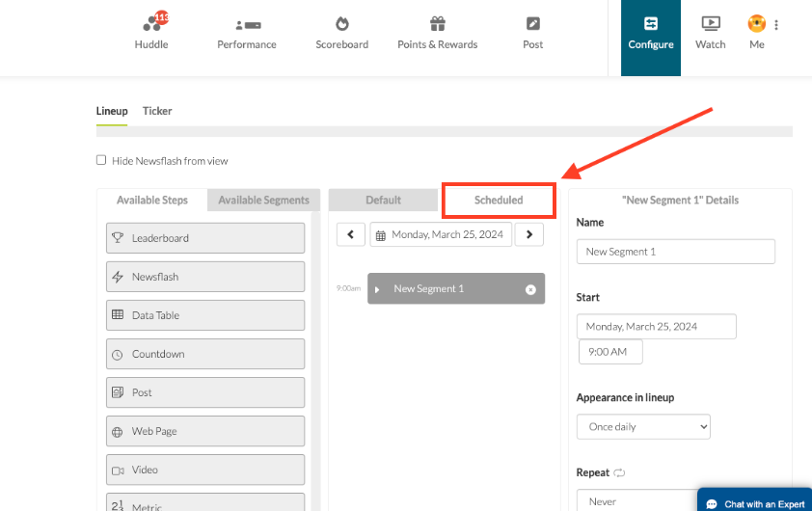Open Chat with an Expert

[754, 499]
